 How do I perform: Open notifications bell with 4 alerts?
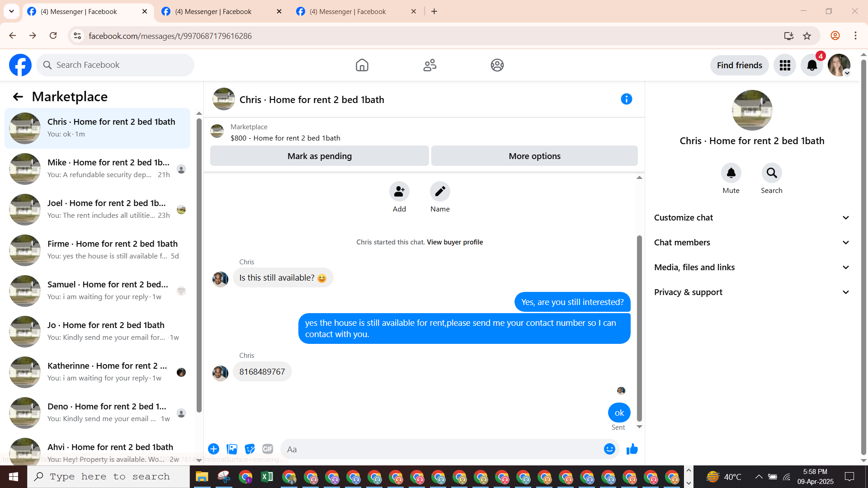coord(812,66)
